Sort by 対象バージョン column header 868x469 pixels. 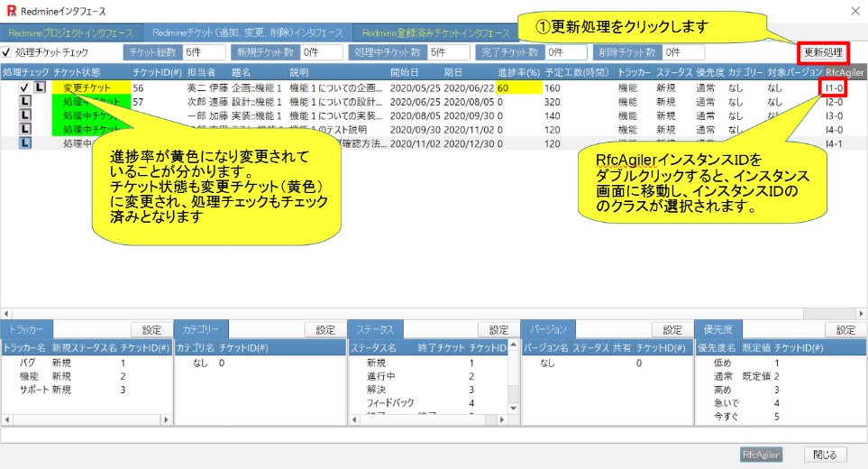coord(795,72)
